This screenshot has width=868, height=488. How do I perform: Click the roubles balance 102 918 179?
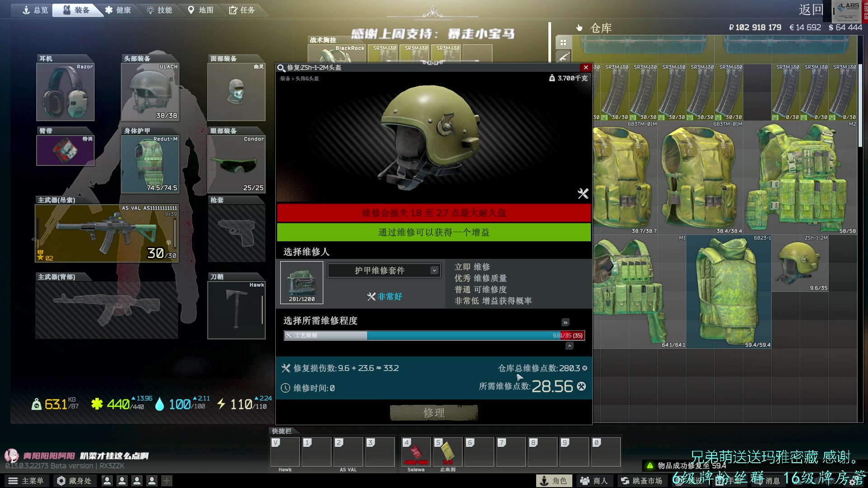(x=755, y=28)
